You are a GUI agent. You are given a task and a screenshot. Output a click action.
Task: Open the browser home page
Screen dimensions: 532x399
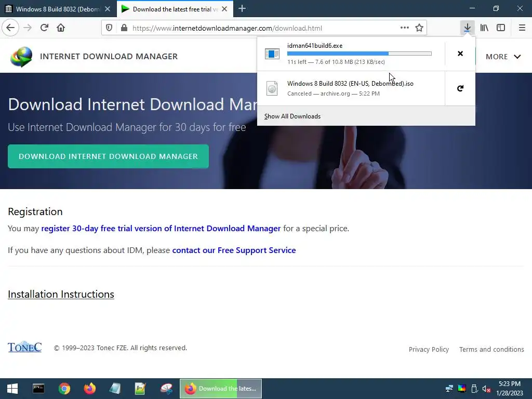click(61, 28)
